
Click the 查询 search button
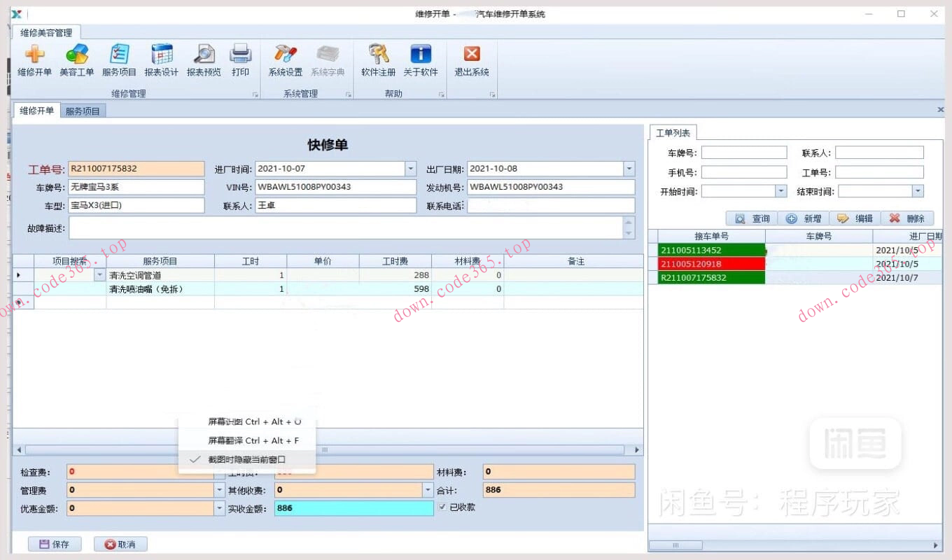752,218
